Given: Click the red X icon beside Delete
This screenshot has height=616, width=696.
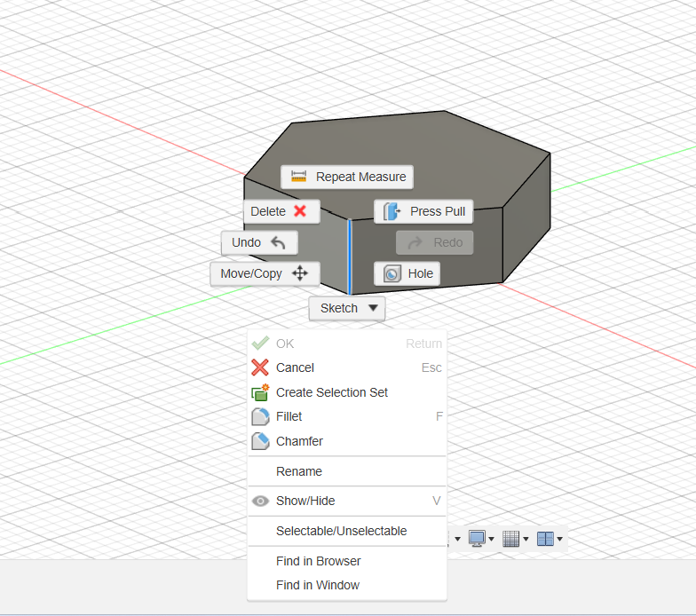Looking at the screenshot, I should 300,211.
